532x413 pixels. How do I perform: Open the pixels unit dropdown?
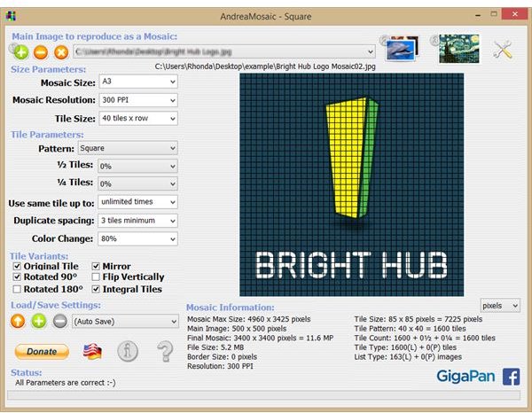[500, 306]
